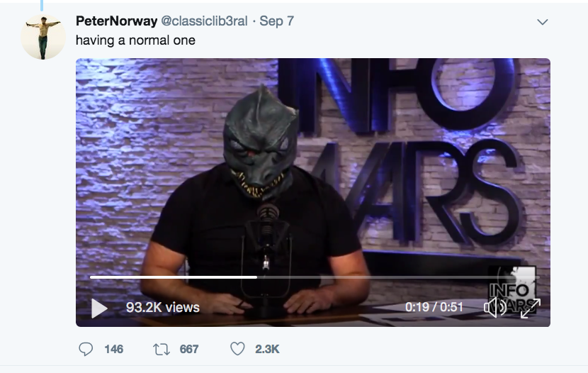Expand the tweet options chevron
This screenshot has height=373, width=588.
tap(542, 22)
